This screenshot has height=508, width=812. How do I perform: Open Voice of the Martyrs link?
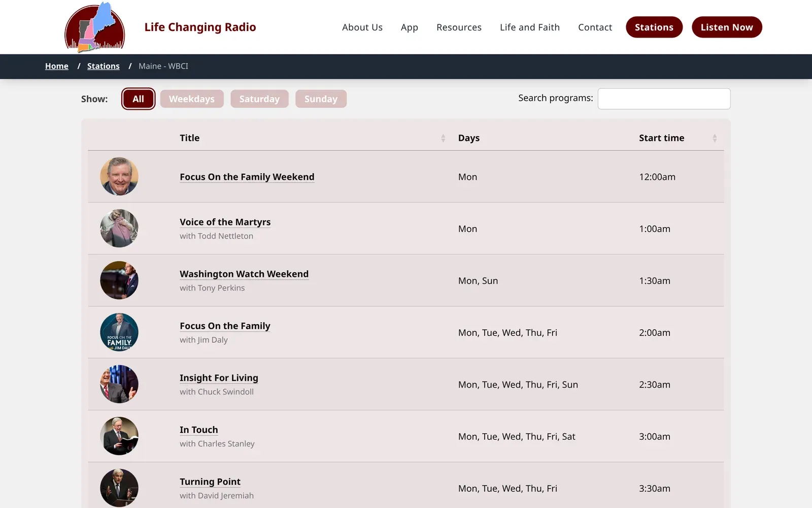click(x=225, y=222)
